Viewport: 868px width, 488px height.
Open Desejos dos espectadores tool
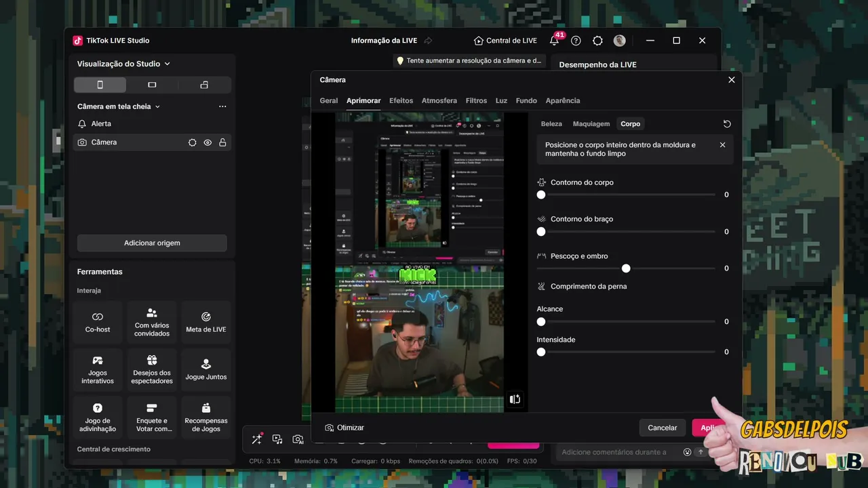[x=152, y=370]
